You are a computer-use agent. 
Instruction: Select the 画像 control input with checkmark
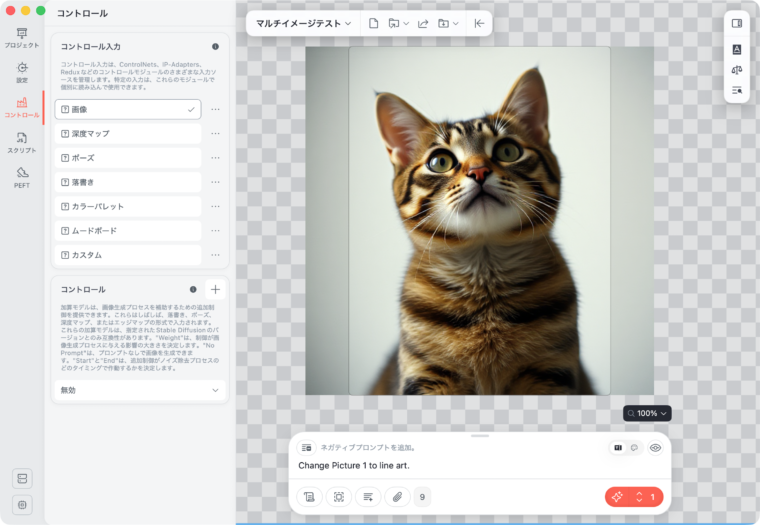[x=127, y=109]
